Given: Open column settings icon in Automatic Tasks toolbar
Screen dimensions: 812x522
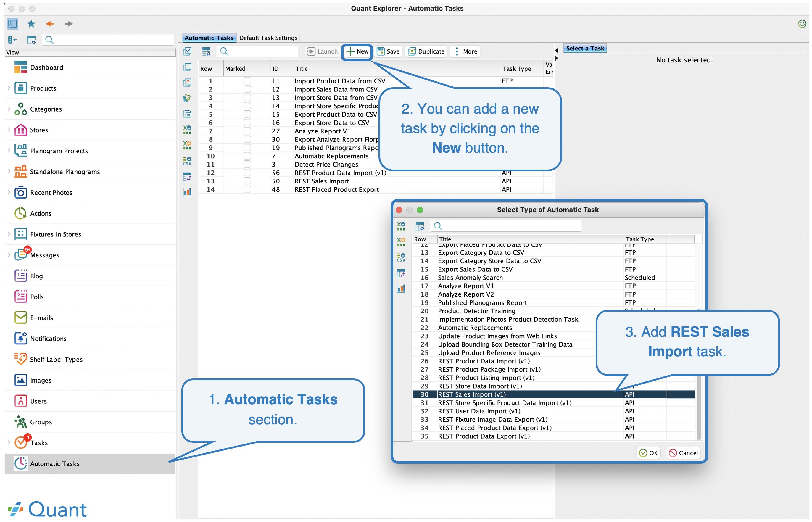Looking at the screenshot, I should point(206,51).
